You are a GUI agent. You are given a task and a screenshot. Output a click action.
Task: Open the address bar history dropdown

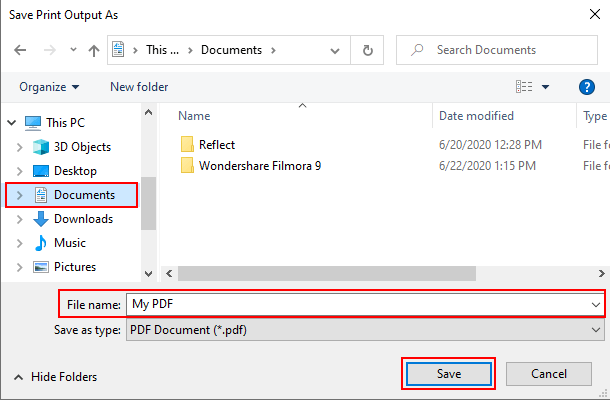tap(335, 51)
